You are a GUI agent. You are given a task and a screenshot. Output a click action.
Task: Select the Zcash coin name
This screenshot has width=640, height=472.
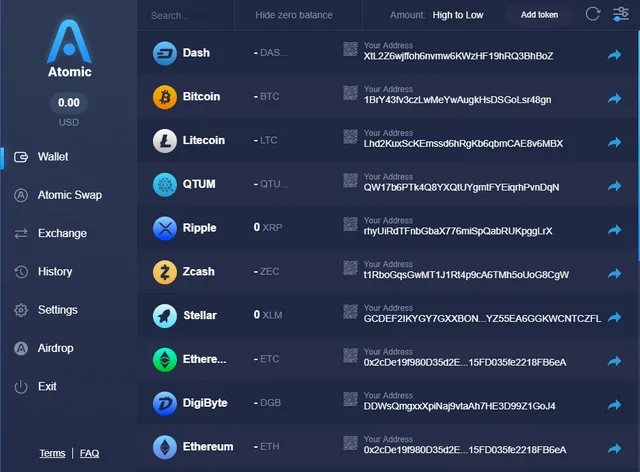[198, 272]
